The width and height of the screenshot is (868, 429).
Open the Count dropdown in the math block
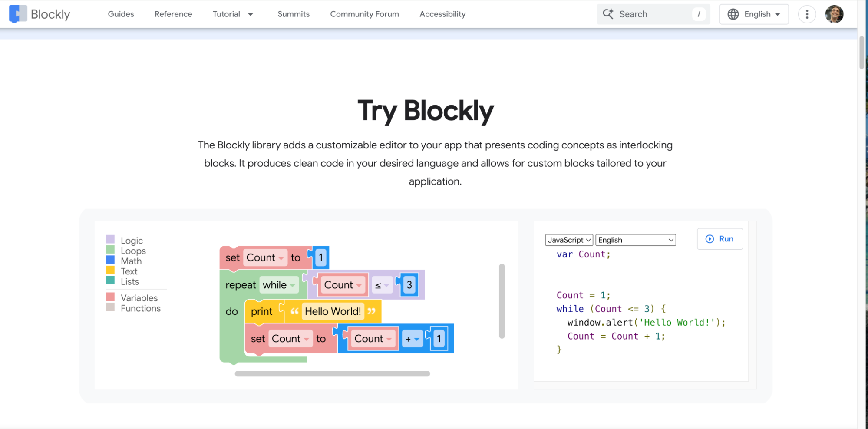point(373,339)
